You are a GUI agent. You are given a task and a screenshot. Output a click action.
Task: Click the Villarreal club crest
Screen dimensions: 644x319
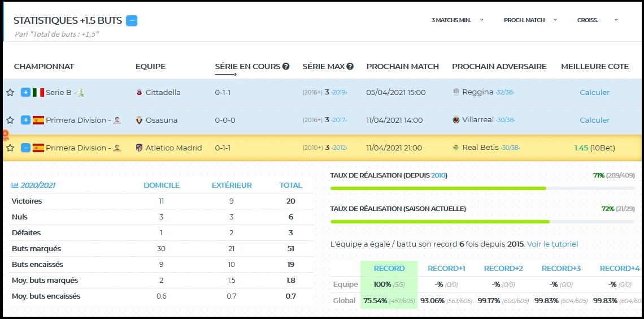pos(456,120)
